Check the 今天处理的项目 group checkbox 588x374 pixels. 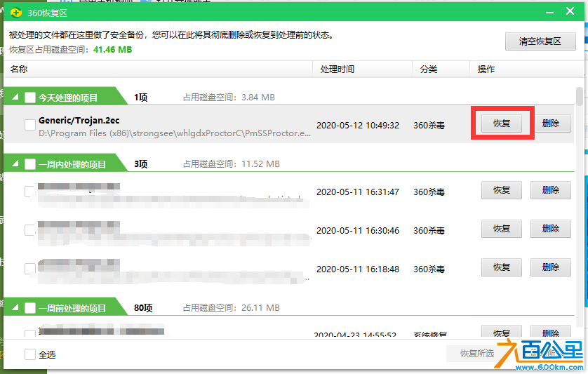coord(30,98)
